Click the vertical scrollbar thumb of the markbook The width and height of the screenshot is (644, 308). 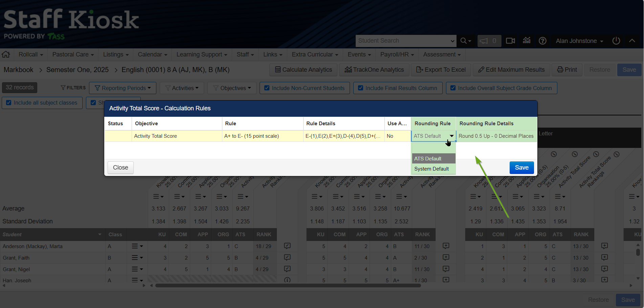[638, 252]
